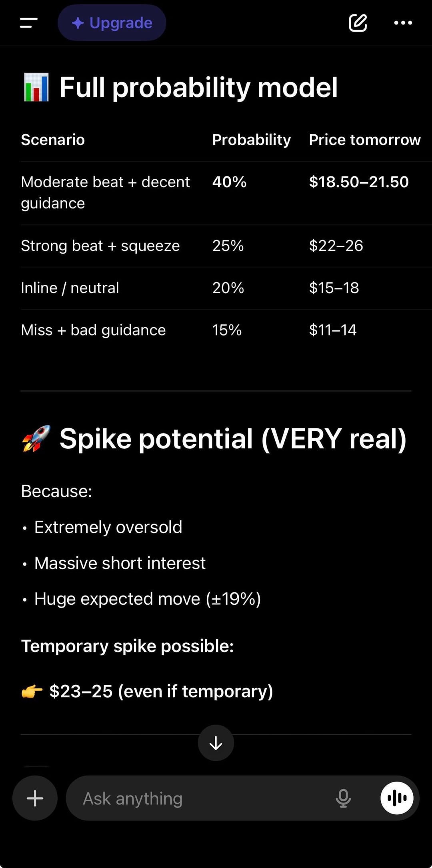The height and width of the screenshot is (868, 432).
Task: Tap the microphone dictation icon
Action: pyautogui.click(x=343, y=798)
